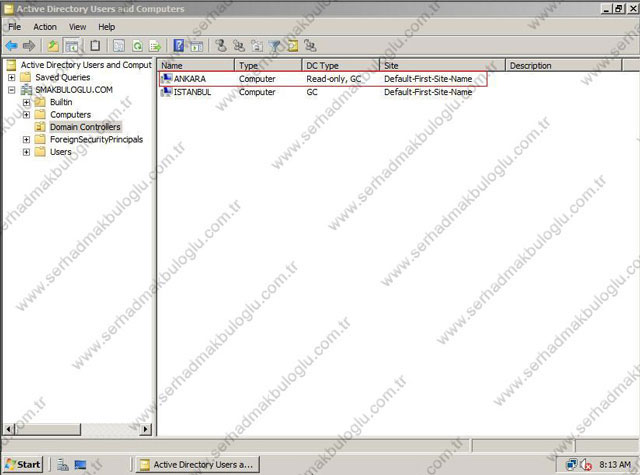Click the Find objects toolbar icon

(293, 46)
